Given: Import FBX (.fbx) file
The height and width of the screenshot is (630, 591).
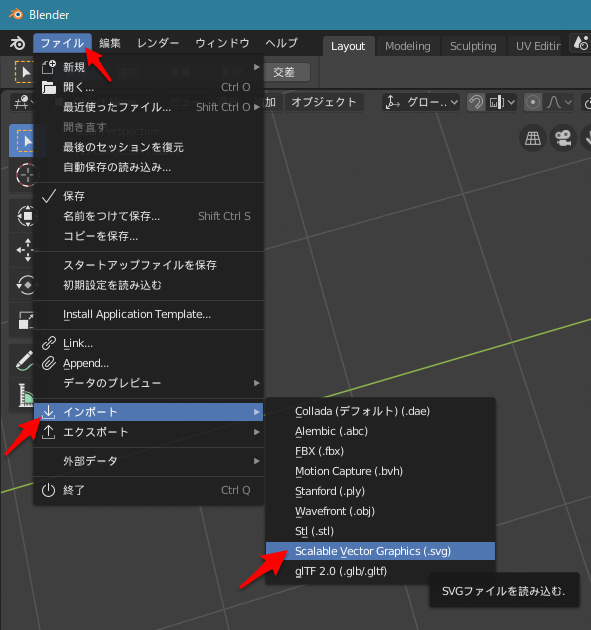Looking at the screenshot, I should tap(380, 452).
